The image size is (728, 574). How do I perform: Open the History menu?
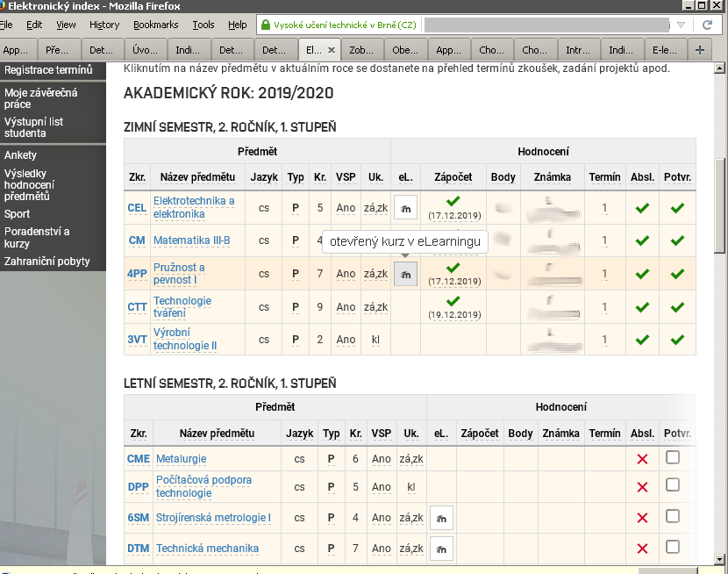tap(104, 25)
